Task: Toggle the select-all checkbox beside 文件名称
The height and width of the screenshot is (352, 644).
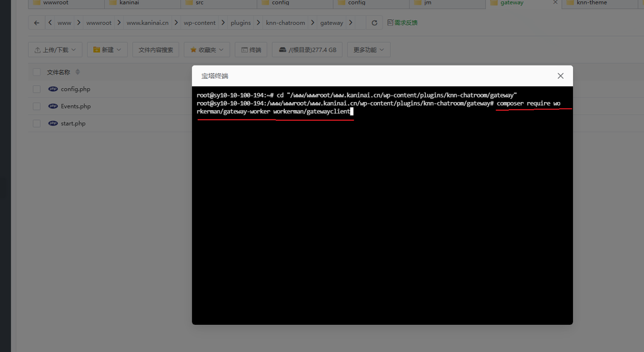Action: pos(36,72)
